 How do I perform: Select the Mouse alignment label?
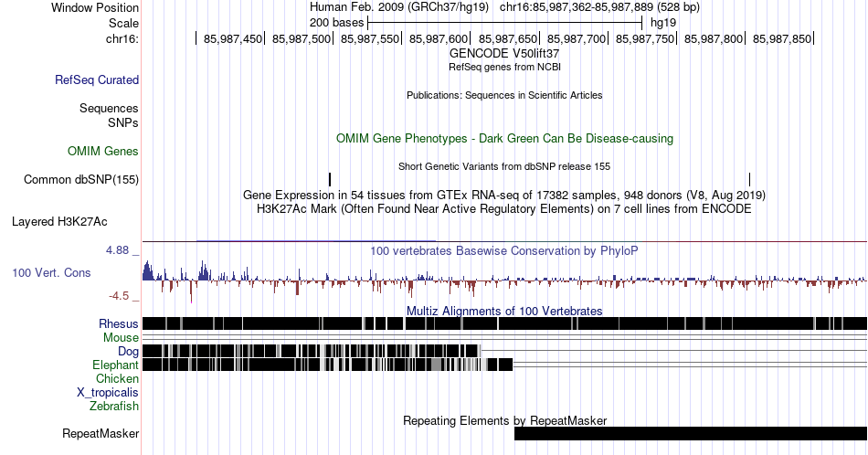click(121, 338)
